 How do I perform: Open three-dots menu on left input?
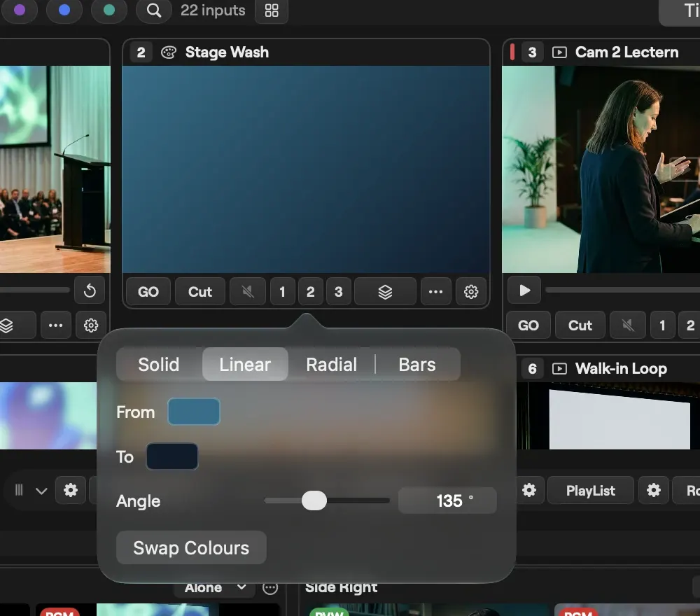coord(56,325)
